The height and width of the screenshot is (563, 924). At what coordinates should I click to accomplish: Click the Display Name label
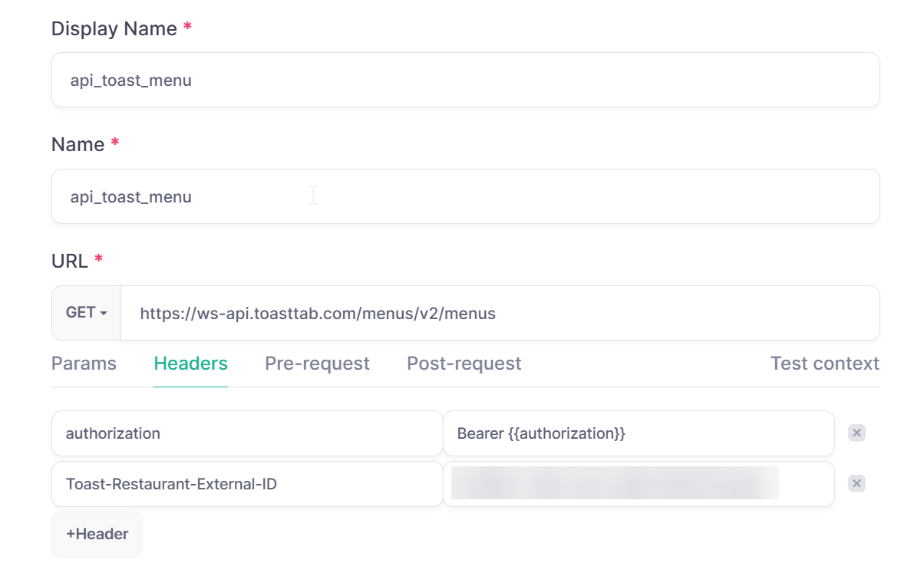[x=114, y=28]
